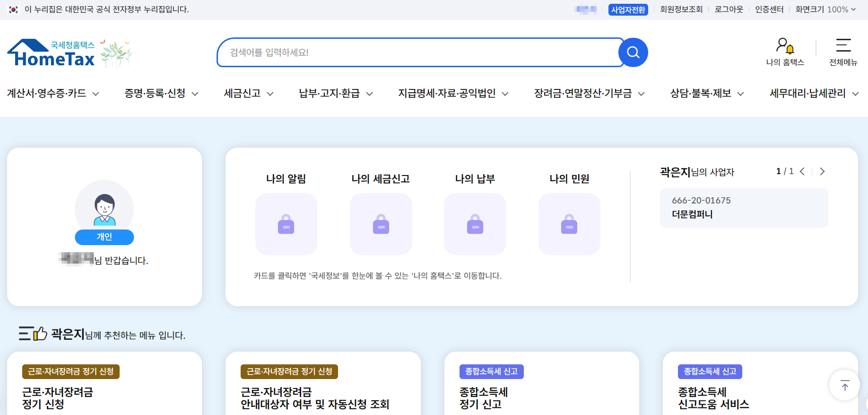Click 사업자전환 button
Image resolution: width=868 pixels, height=415 pixels.
click(x=628, y=9)
